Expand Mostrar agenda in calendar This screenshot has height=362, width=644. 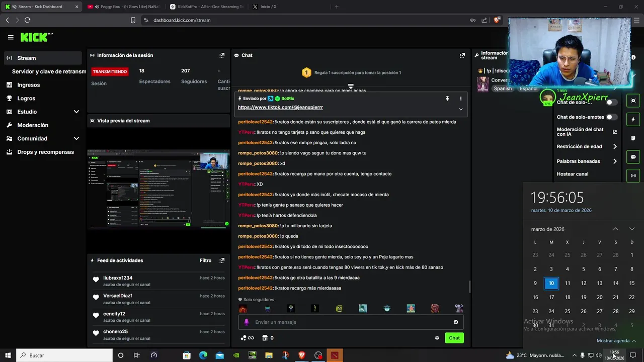(x=616, y=341)
